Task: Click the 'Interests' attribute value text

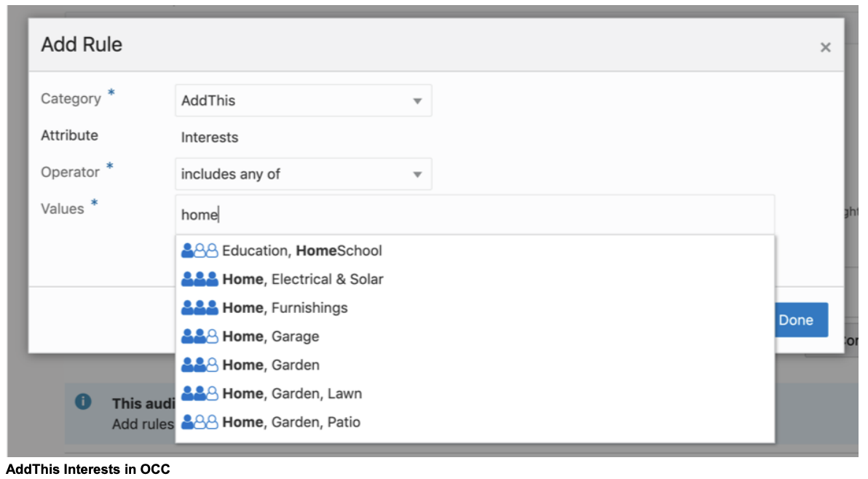Action: (209, 137)
